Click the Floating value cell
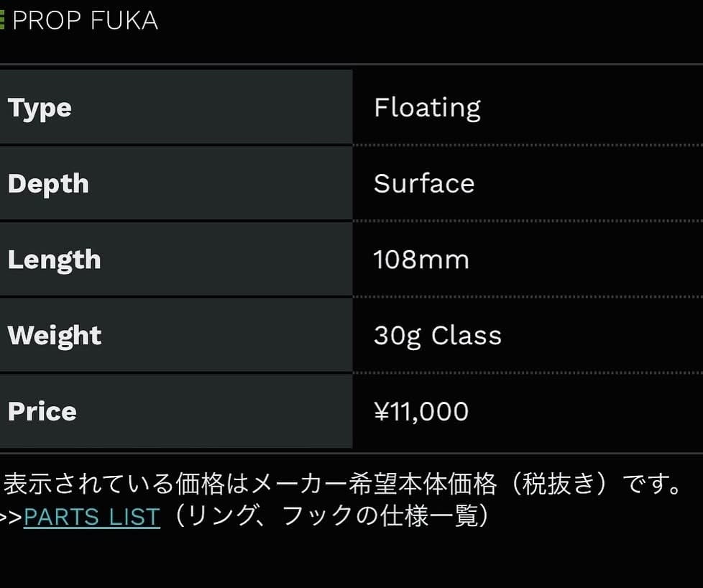This screenshot has width=703, height=588. (x=427, y=108)
